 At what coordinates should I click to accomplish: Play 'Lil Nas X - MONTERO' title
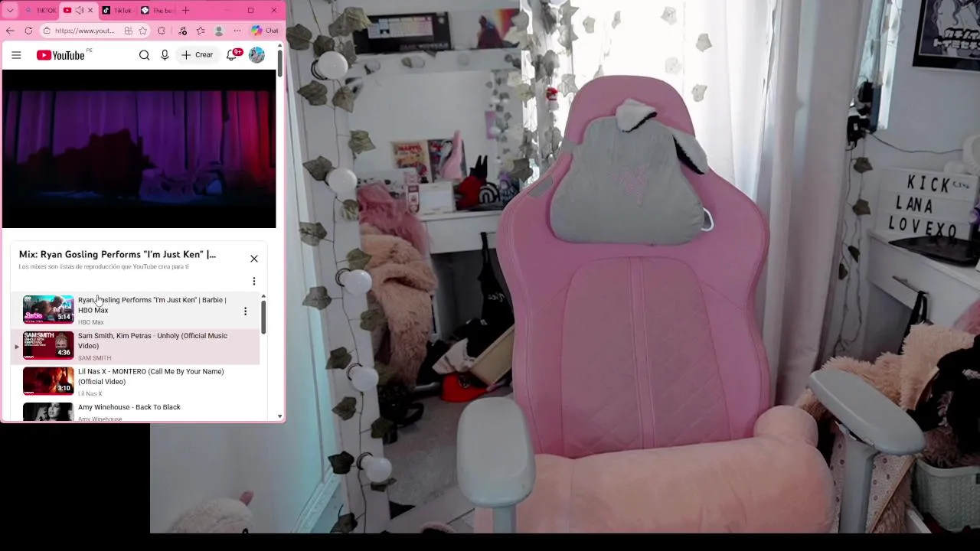click(151, 377)
